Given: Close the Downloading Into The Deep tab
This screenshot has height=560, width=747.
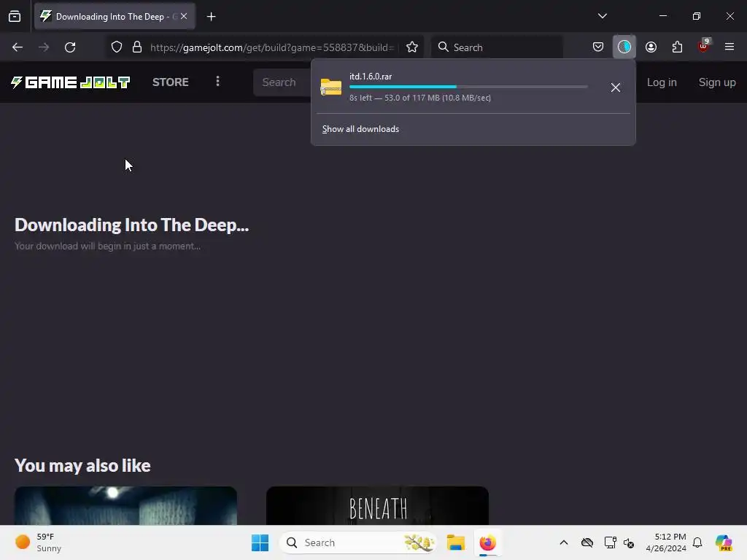Looking at the screenshot, I should click(184, 16).
